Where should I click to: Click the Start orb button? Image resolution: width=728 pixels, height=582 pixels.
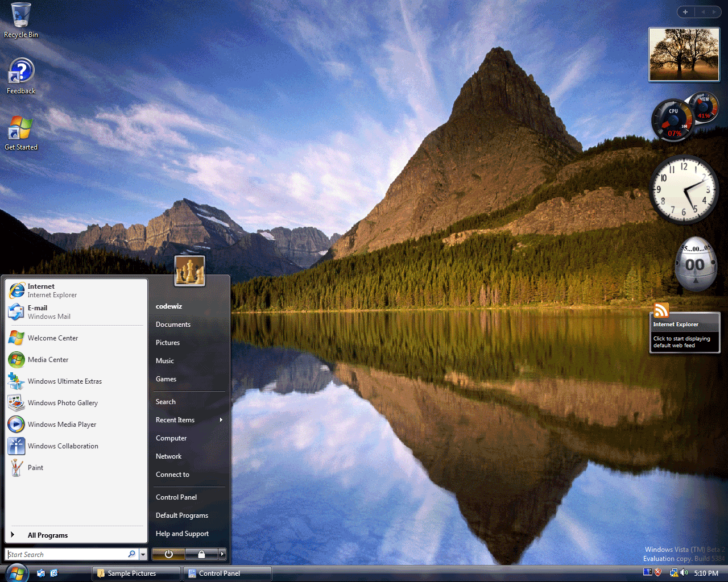(16, 572)
